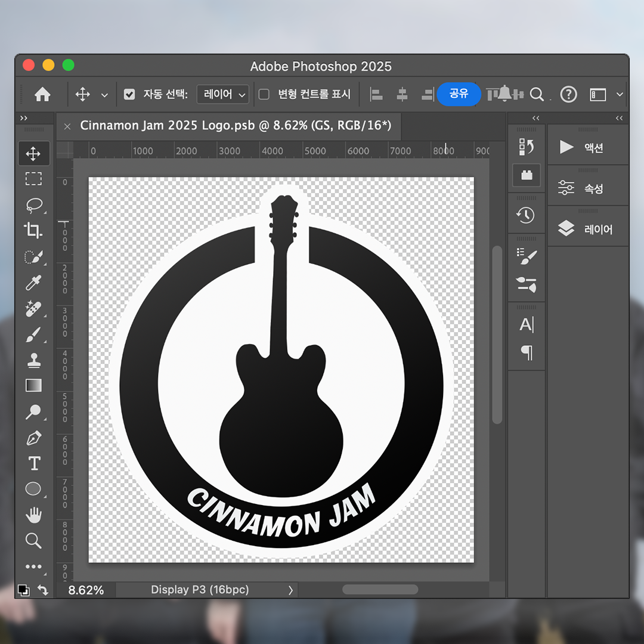Open the 속성 properties panel
644x644 pixels.
point(588,188)
